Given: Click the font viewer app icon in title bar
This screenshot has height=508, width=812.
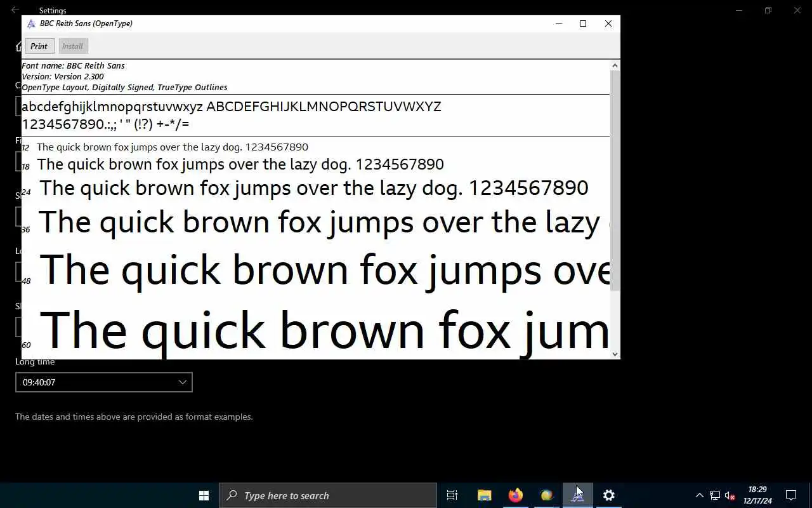Looking at the screenshot, I should coord(30,23).
